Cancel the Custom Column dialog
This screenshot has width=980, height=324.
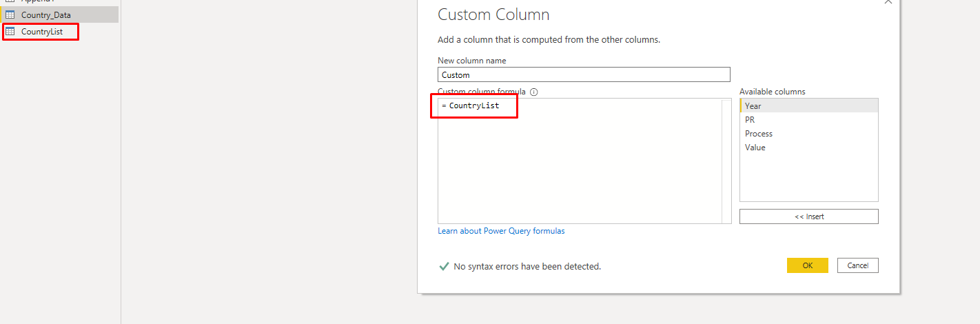pos(858,265)
